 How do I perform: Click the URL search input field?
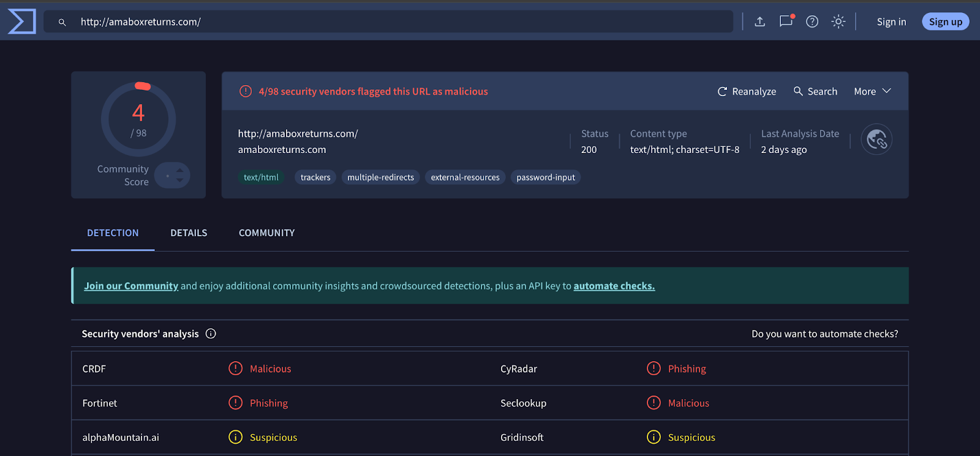388,21
